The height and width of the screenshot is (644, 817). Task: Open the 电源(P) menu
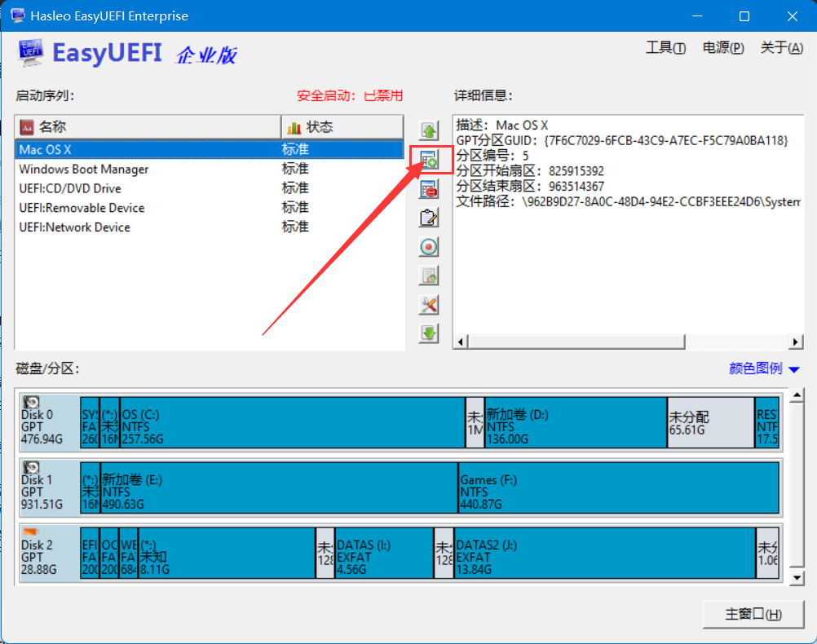pyautogui.click(x=722, y=48)
